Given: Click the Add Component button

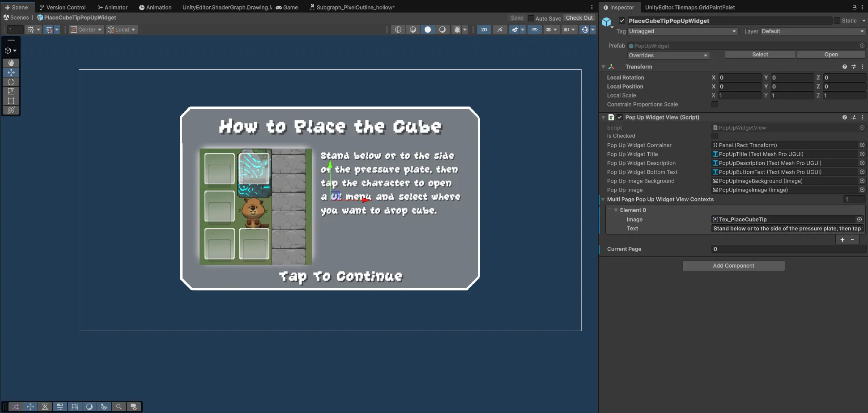Looking at the screenshot, I should pyautogui.click(x=733, y=265).
